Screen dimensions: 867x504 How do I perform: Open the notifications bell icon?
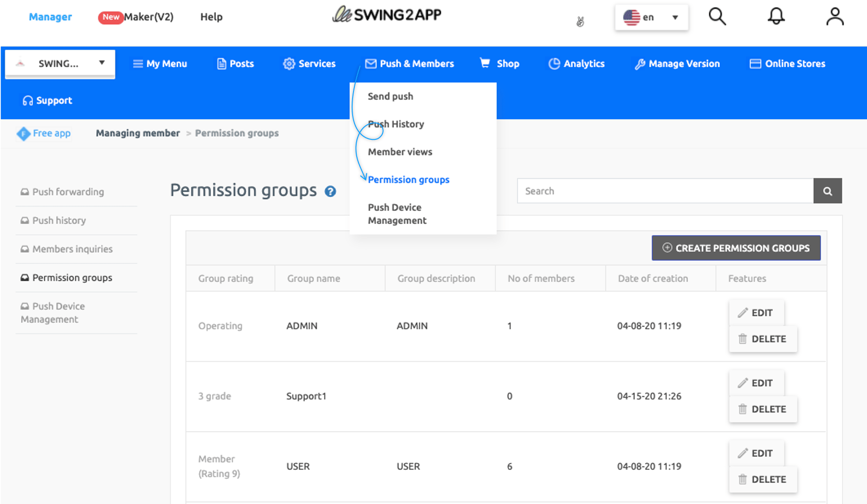(x=776, y=17)
